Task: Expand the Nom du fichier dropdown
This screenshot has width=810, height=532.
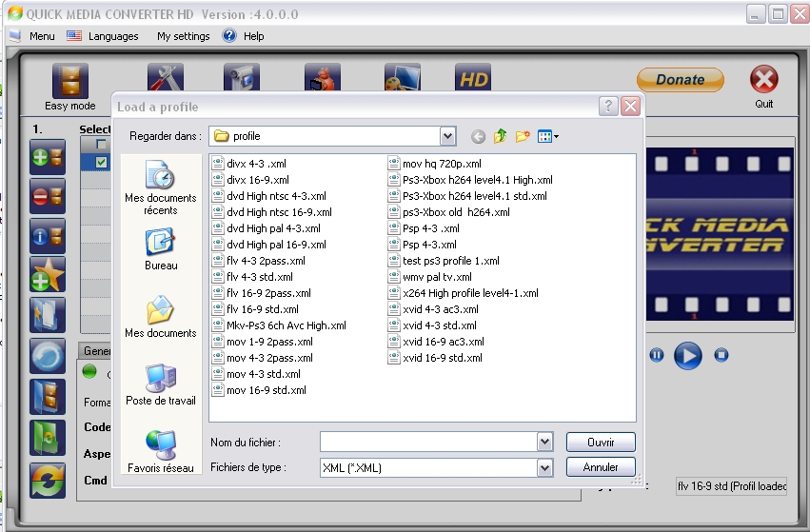Action: click(x=544, y=443)
